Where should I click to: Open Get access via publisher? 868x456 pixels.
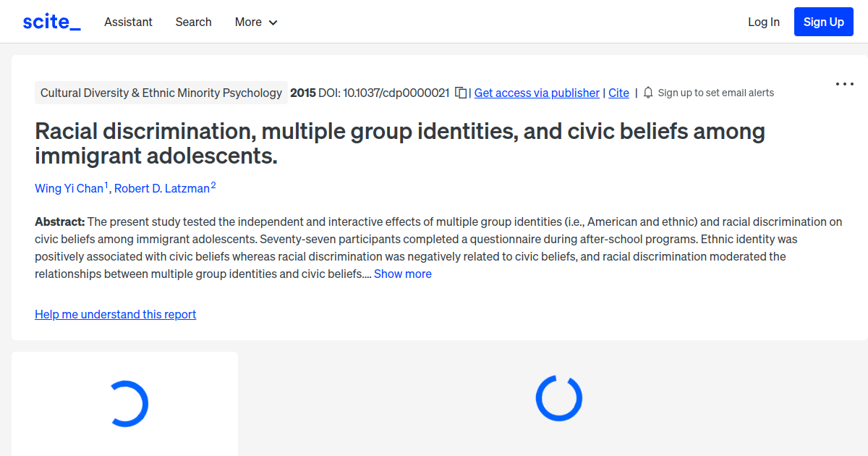pos(536,93)
